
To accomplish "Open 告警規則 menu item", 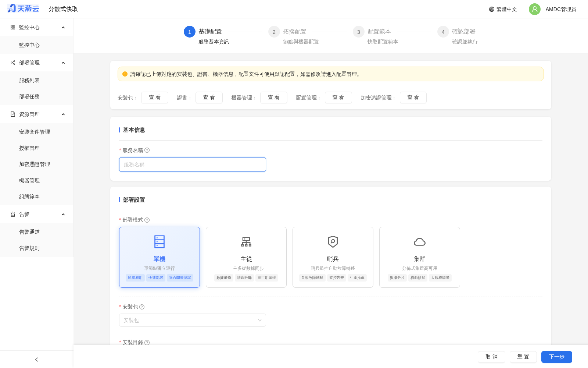I will [37, 248].
